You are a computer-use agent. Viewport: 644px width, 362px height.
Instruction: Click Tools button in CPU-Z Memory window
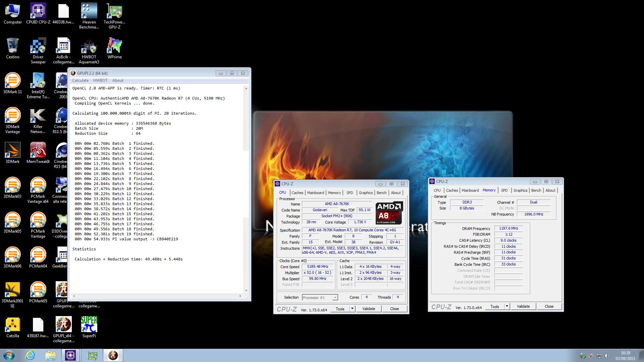pos(495,306)
